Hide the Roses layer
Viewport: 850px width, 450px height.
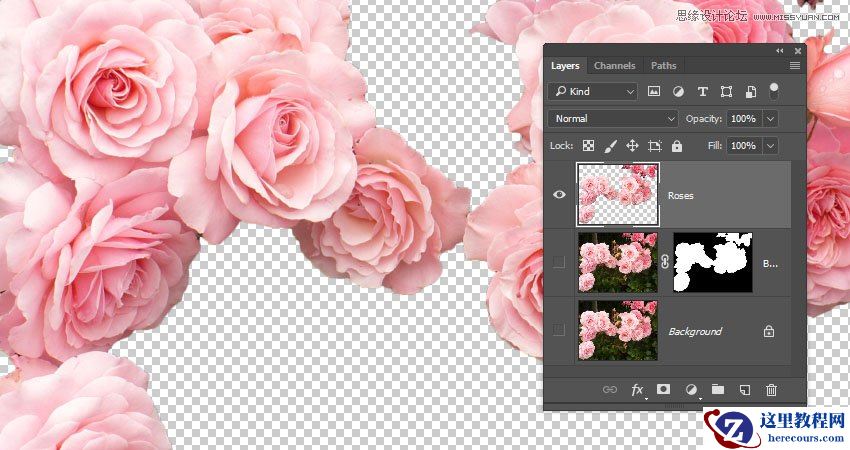click(559, 195)
